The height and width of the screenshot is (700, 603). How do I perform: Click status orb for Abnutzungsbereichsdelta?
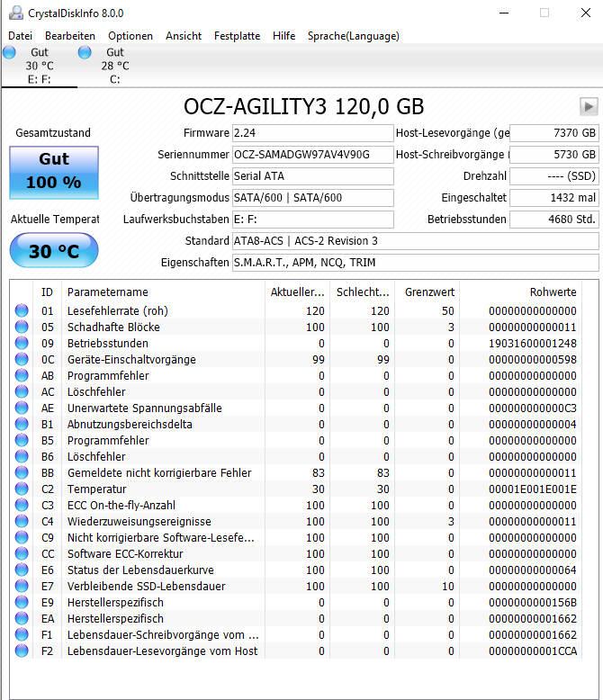tap(22, 424)
